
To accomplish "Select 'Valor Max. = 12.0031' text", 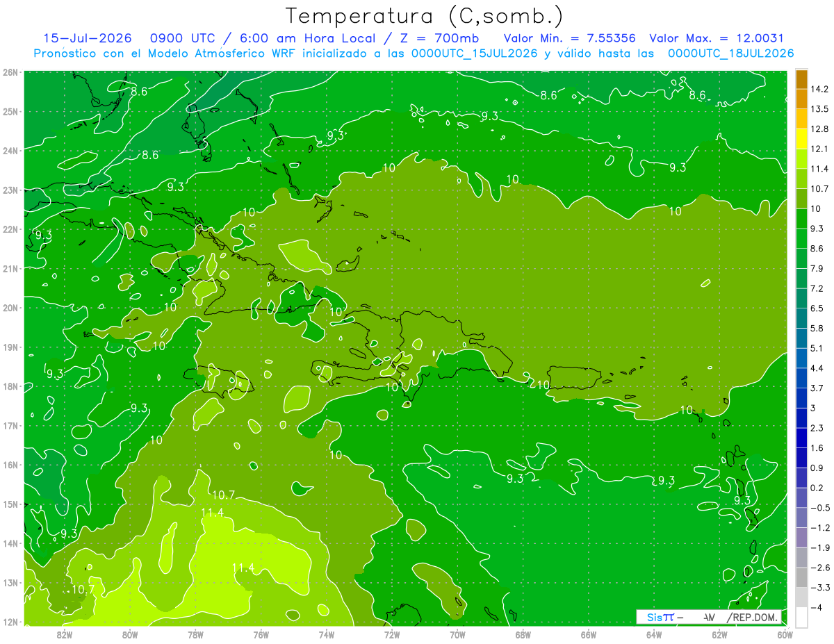I will [717, 38].
